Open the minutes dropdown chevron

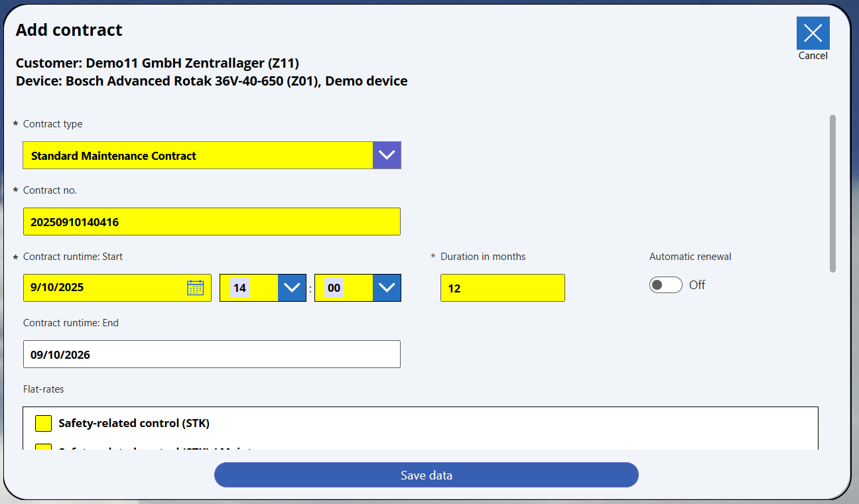pos(387,288)
